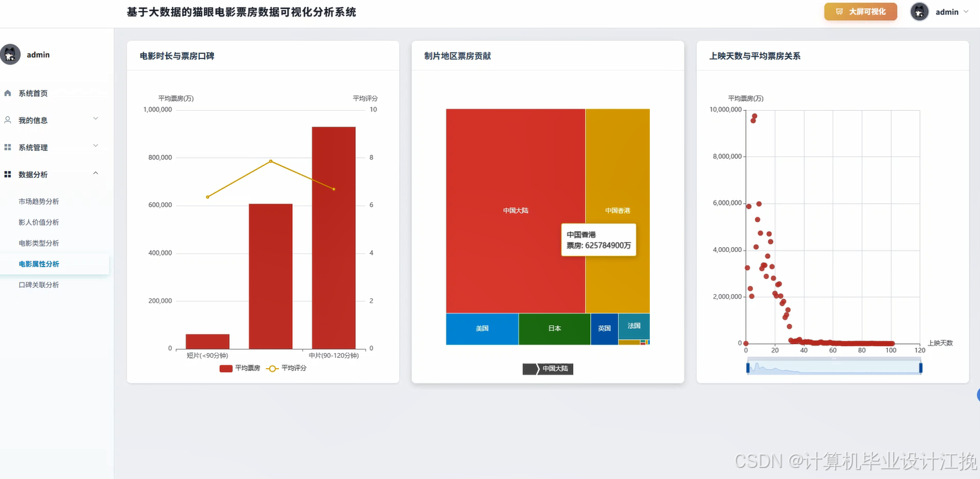The image size is (980, 479).
Task: Expand the 系统管理 submenu chevron
Action: point(96,146)
